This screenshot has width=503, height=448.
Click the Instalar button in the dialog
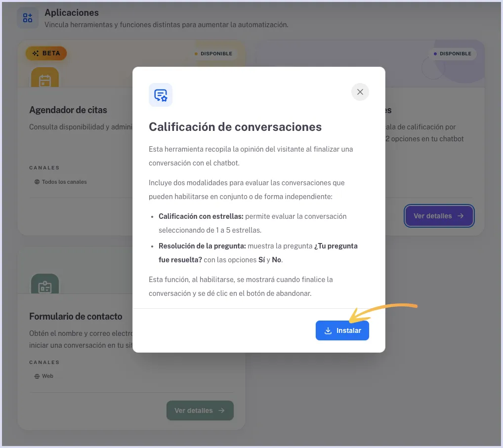[342, 330]
